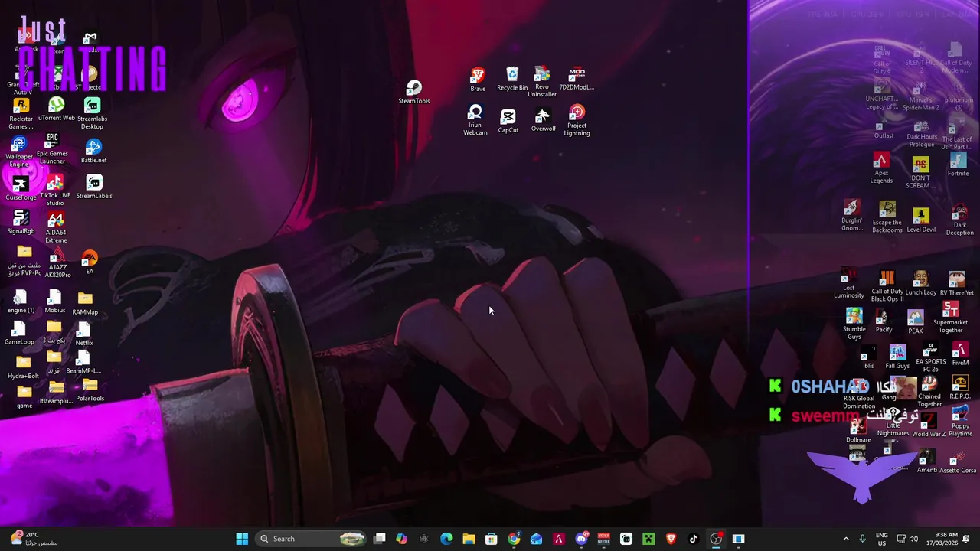Launch Apex Legends shortcut
This screenshot has height=551, width=980.
click(x=881, y=168)
